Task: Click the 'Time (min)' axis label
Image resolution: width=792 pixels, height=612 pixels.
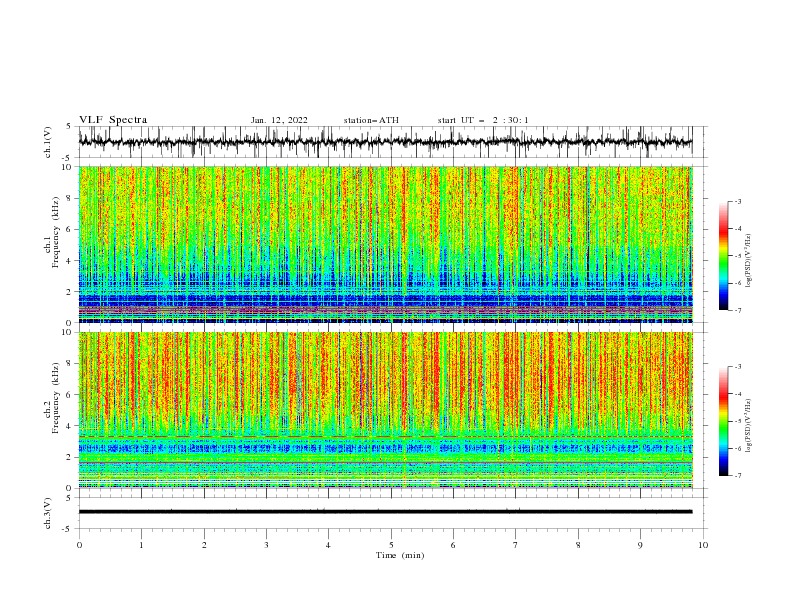Action: [400, 555]
